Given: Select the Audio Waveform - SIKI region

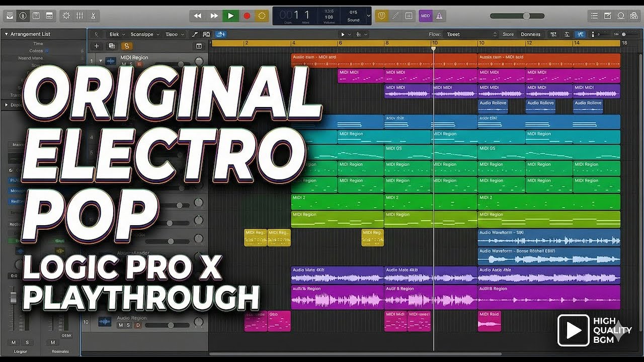Looking at the screenshot, I should click(x=549, y=238).
